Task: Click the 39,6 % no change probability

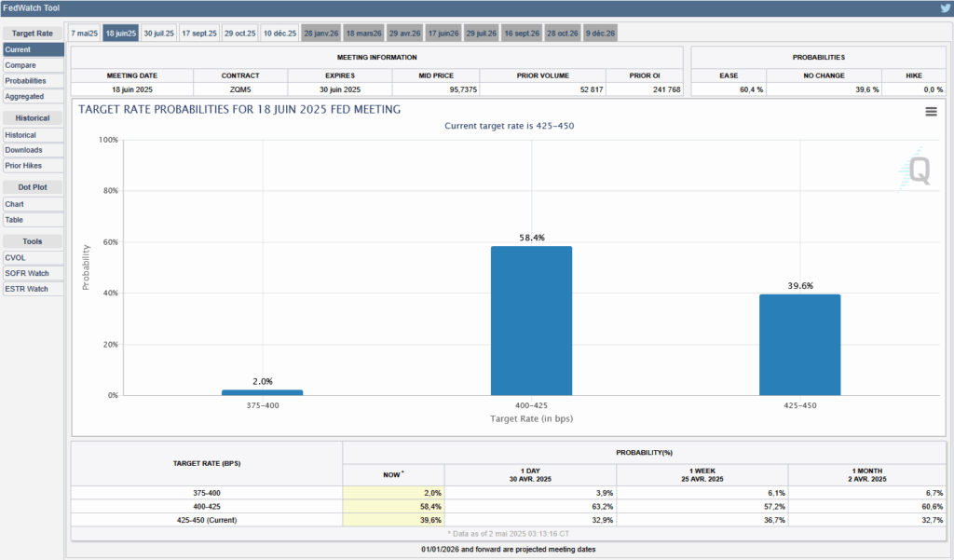Action: tap(824, 89)
